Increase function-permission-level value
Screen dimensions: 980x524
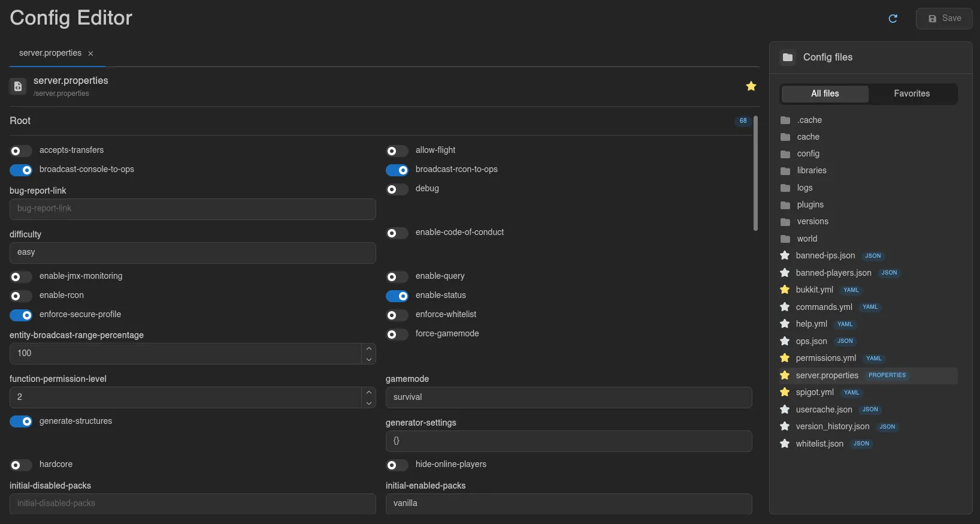point(369,392)
